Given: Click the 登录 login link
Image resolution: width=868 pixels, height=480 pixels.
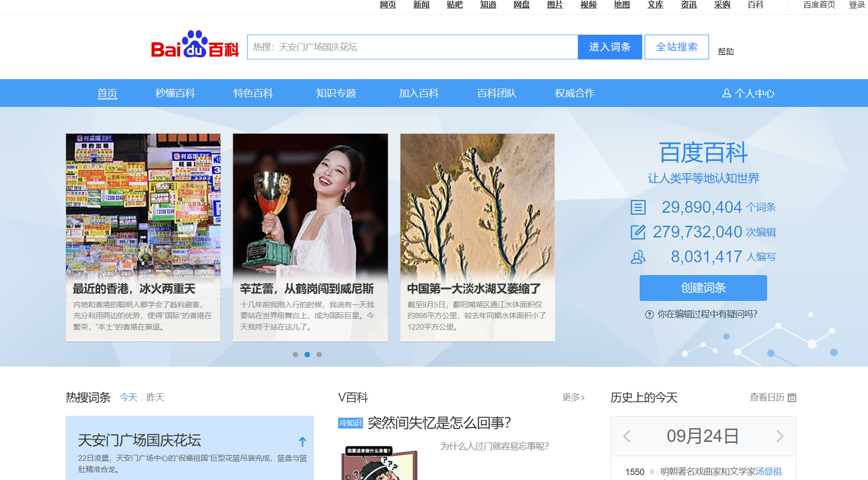Looking at the screenshot, I should click(x=857, y=5).
